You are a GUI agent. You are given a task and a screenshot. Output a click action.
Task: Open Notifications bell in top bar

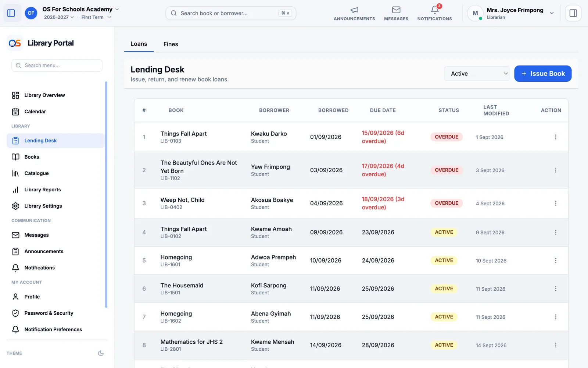click(434, 13)
